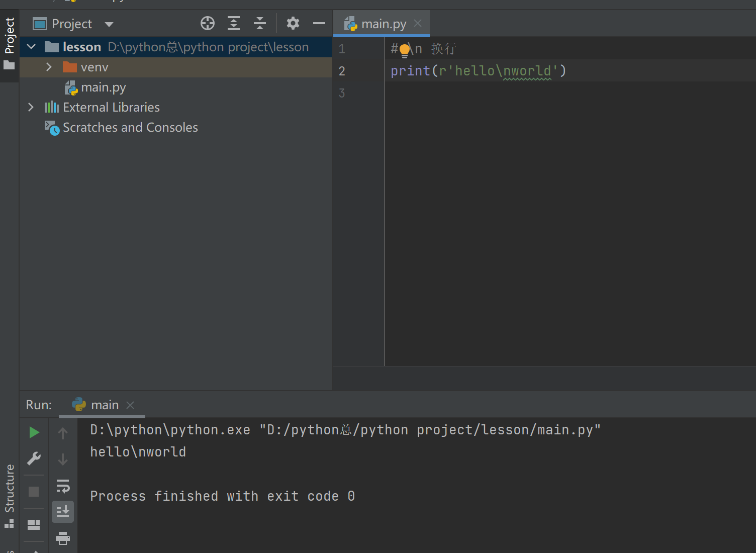Click empty editor line 3
This screenshot has width=756, height=553.
tap(570, 93)
